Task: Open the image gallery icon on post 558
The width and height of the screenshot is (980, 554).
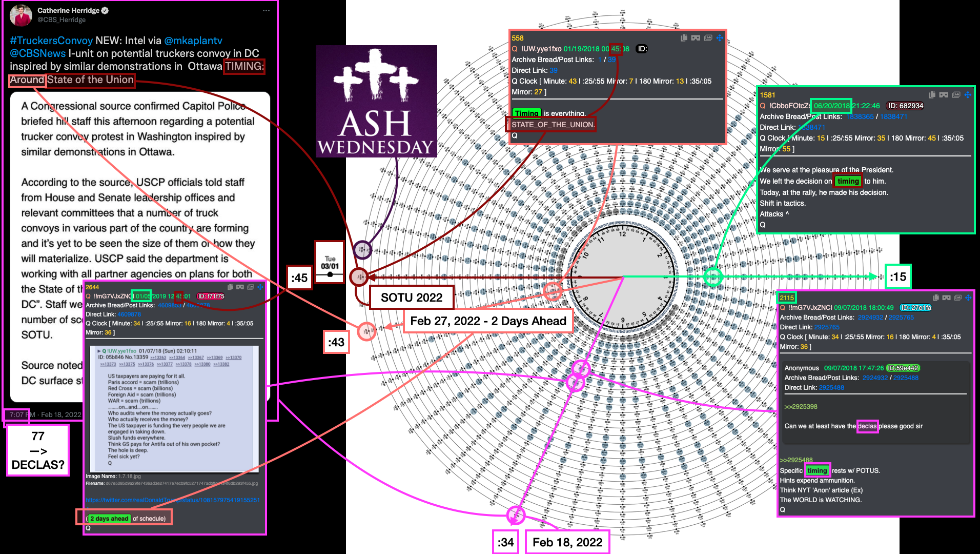Action: (x=708, y=38)
